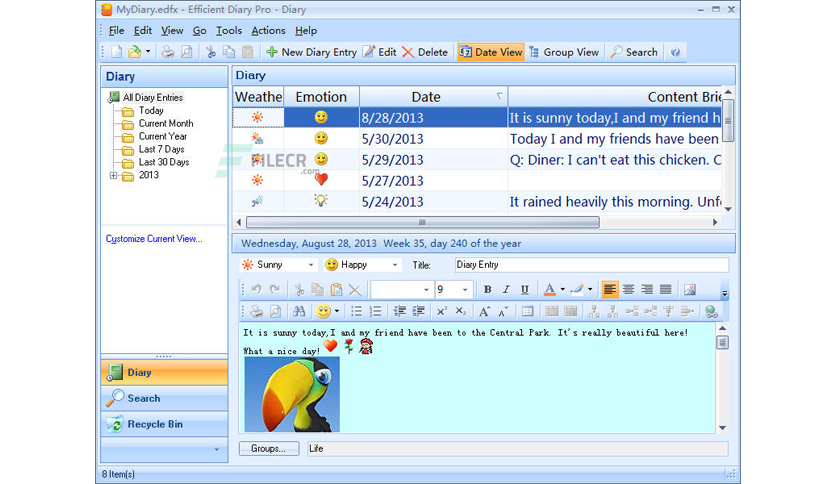This screenshot has width=836, height=484.
Task: Click New Diary Entry button
Action: (x=311, y=52)
